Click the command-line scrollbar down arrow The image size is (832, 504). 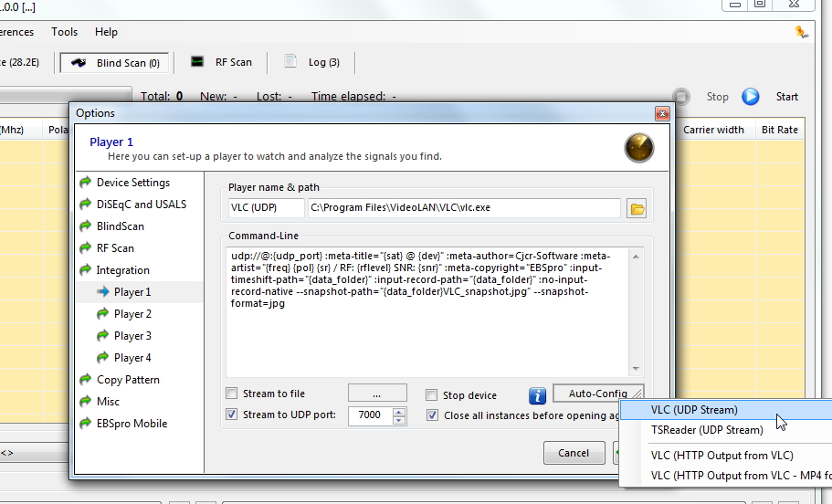tap(636, 369)
